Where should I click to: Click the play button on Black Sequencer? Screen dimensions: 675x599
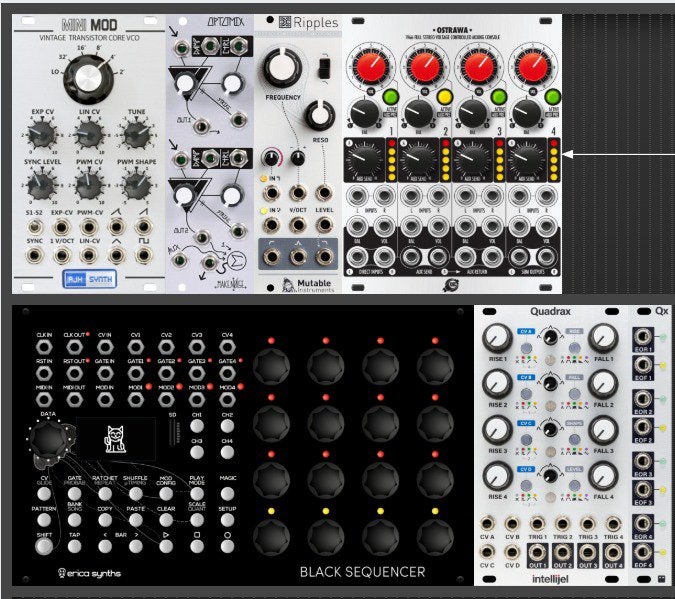click(x=166, y=546)
